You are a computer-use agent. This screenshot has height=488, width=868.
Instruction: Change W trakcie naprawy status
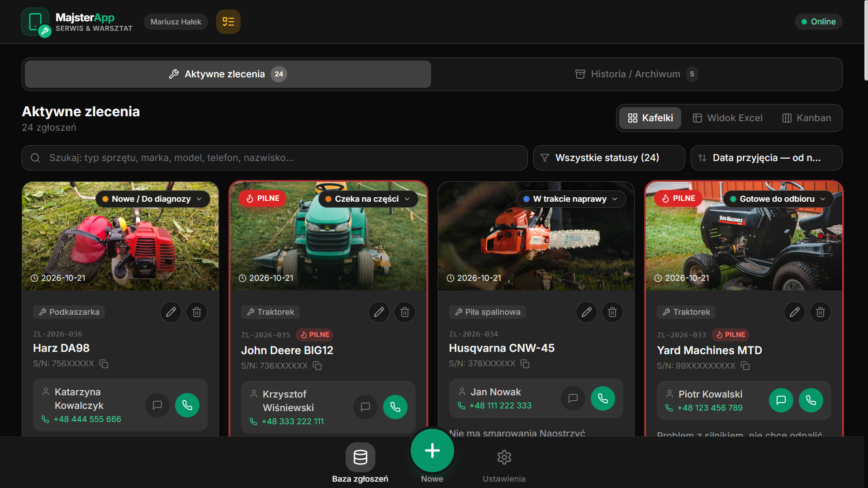click(571, 199)
